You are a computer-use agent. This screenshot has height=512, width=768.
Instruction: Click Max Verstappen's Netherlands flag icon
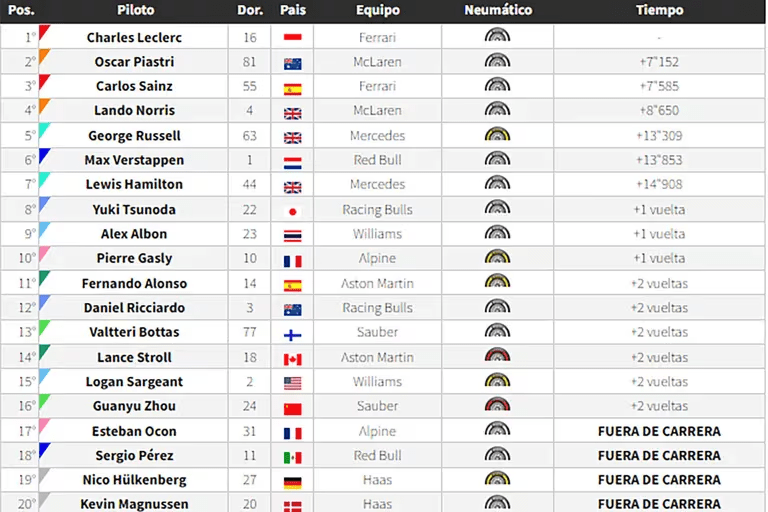pyautogui.click(x=293, y=162)
